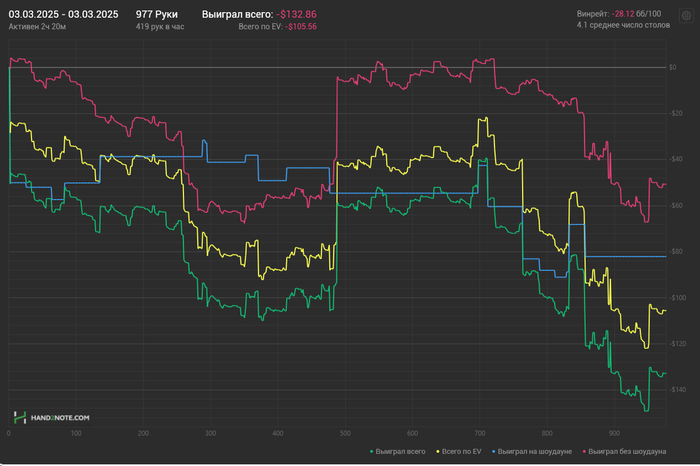Click the -$60 vertical axis label
700x466 pixels.
click(675, 206)
